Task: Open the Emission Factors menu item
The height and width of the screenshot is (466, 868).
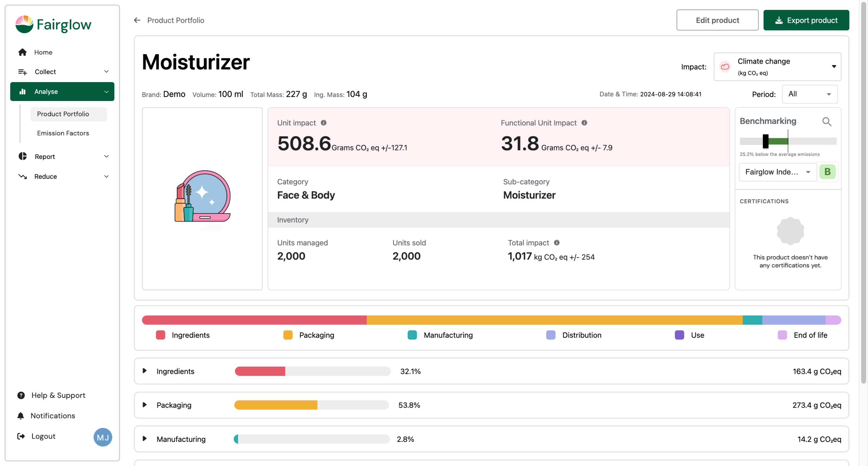Action: pyautogui.click(x=63, y=133)
